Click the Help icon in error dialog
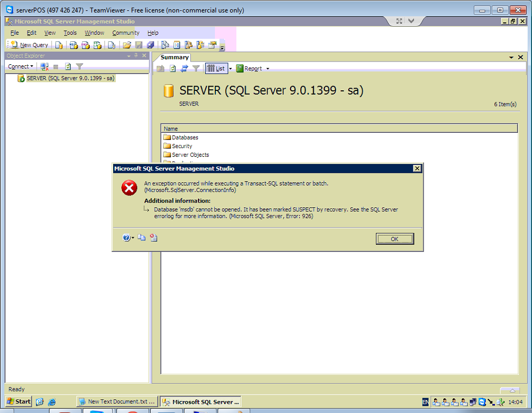 tap(126, 238)
